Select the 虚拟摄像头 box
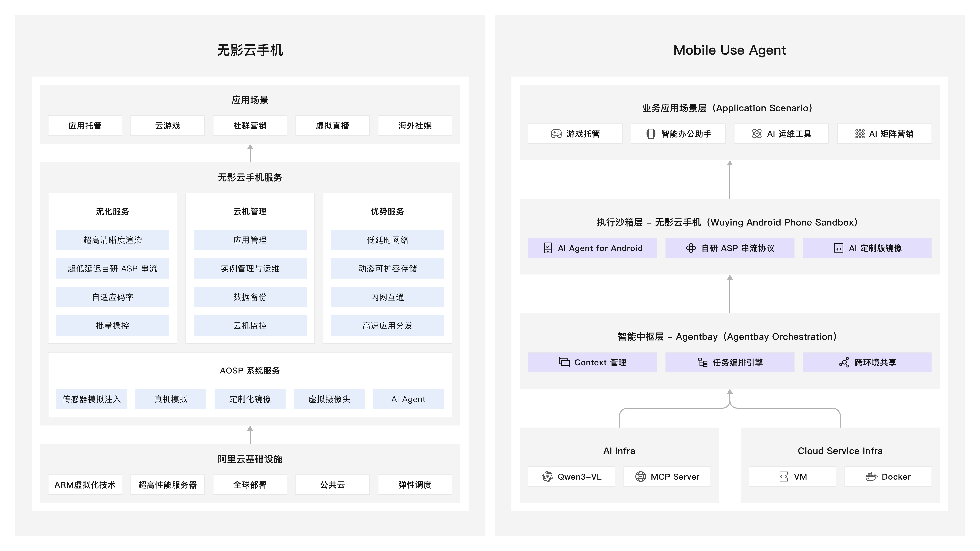 point(329,399)
